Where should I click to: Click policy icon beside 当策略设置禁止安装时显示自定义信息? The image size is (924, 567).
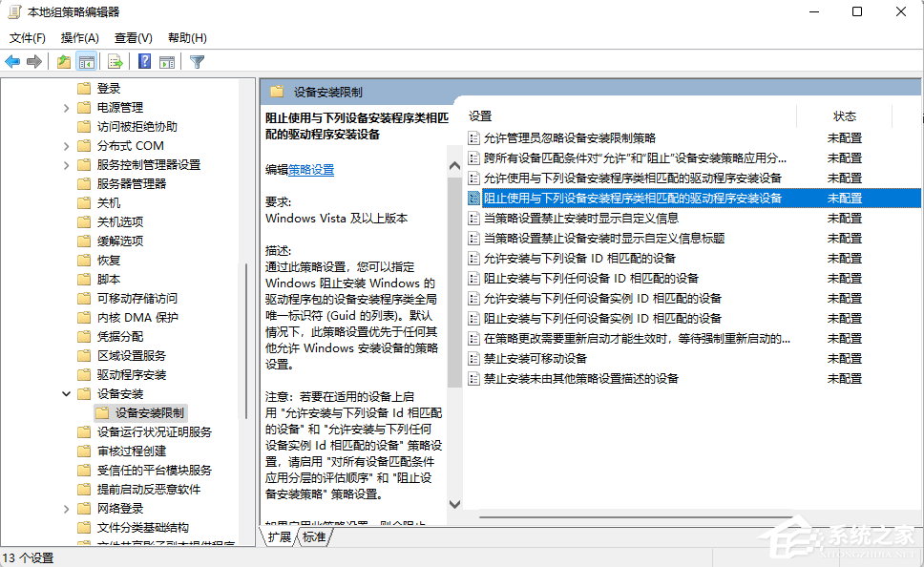click(473, 218)
